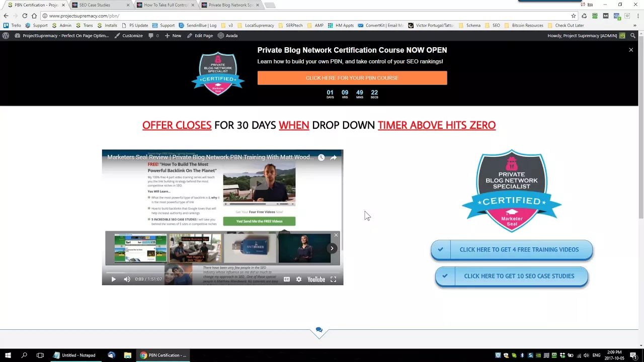Open the Check Out Later bookmarks folder

[566, 25]
